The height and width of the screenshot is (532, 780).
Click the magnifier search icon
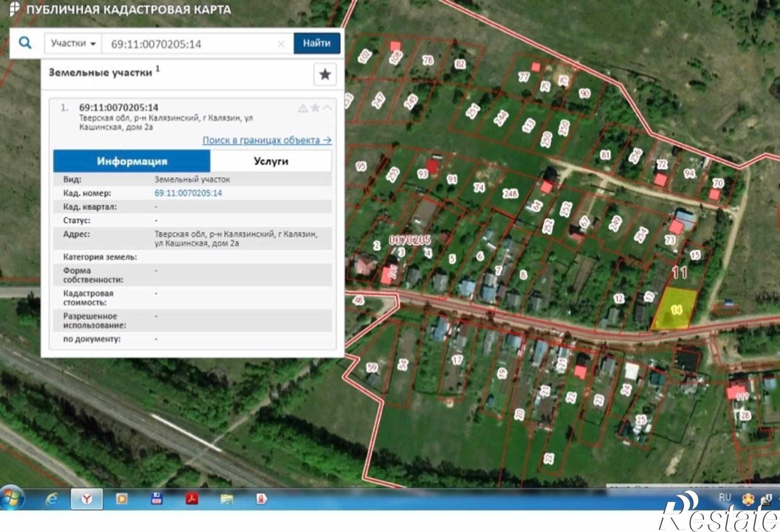(25, 43)
